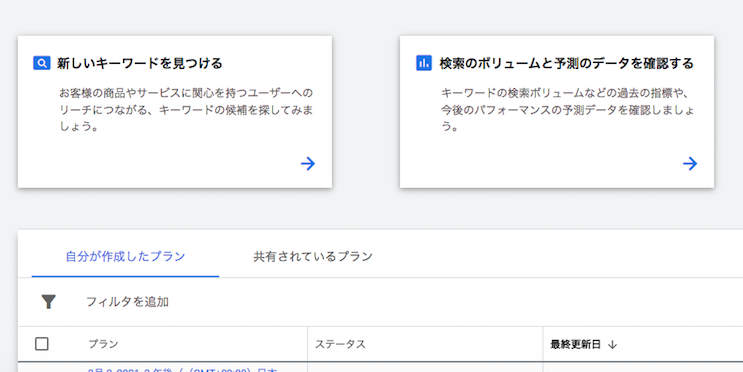
Task: Open 検索のボリュームと予測のデータを確認する card title
Action: (x=567, y=63)
